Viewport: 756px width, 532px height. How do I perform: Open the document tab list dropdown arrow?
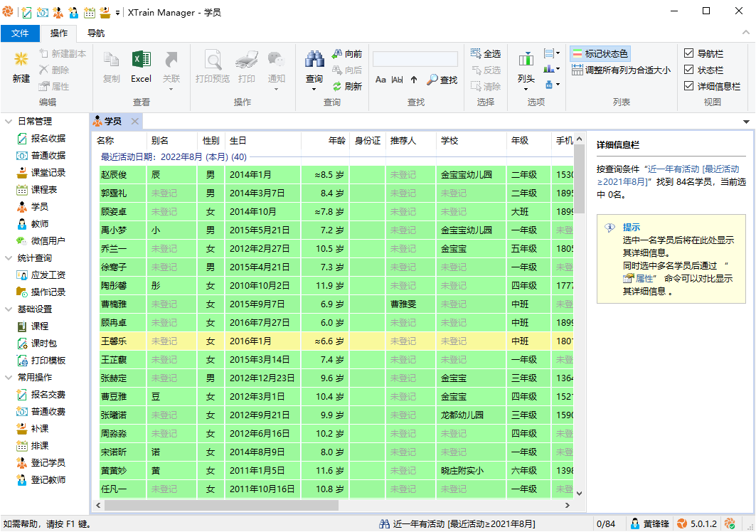[x=746, y=122]
